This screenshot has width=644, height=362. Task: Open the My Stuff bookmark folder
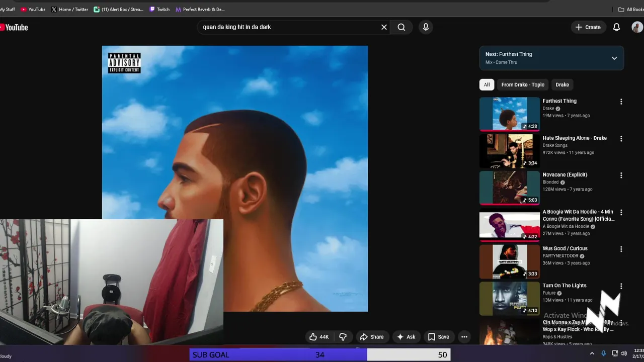(x=7, y=9)
